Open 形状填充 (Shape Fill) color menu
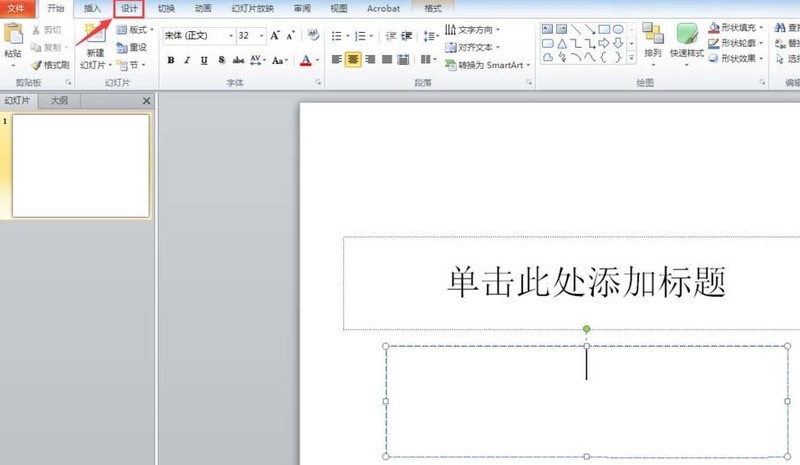This screenshot has height=465, width=800. [736, 28]
